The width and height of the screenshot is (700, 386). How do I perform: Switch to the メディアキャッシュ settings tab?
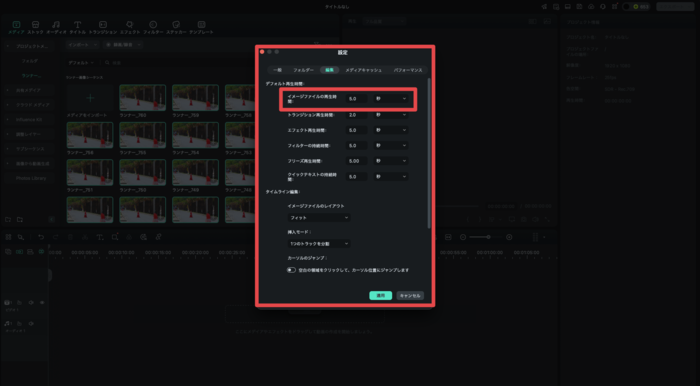point(363,70)
